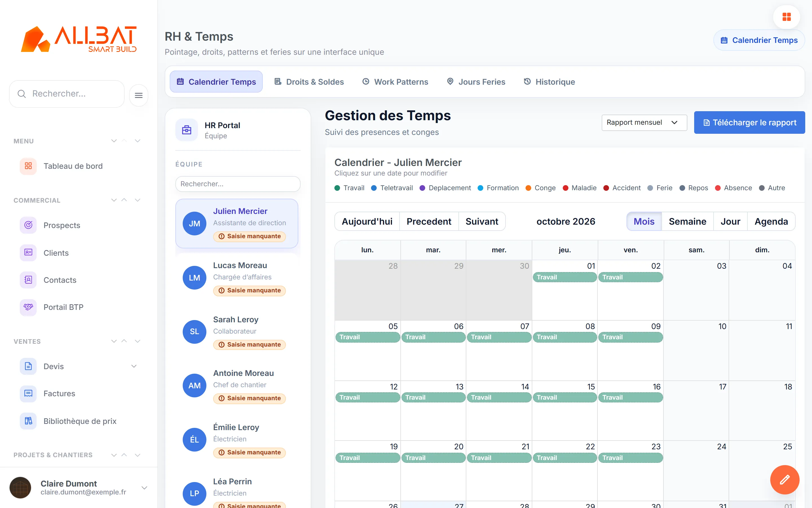Screen dimensions: 812x508
Task: Click the Prospects target icon
Action: [28, 225]
